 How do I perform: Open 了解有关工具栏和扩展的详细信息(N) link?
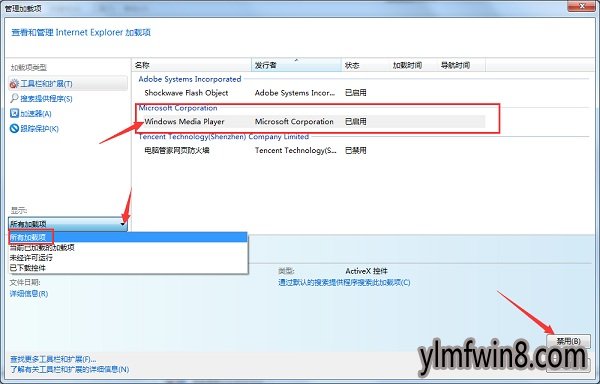69,369
